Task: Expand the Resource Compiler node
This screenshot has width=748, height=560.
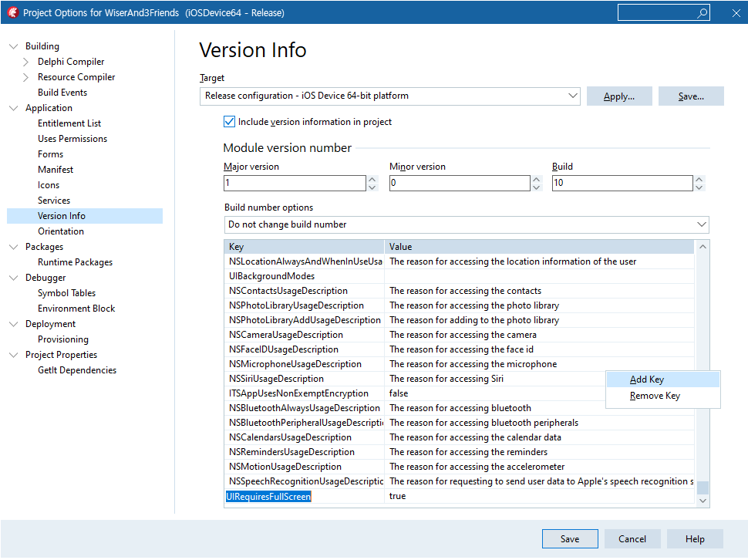Action: pos(25,77)
